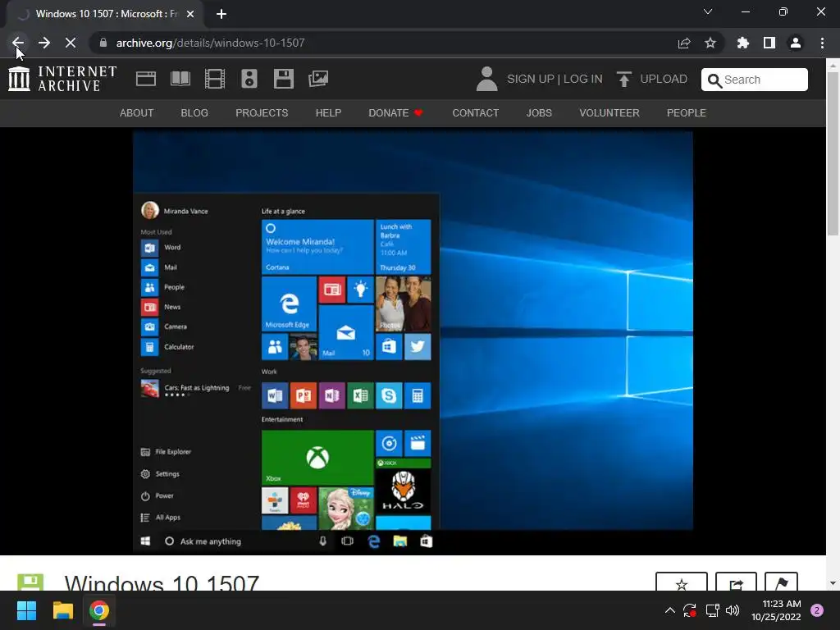Click the Chrome taskbar icon
This screenshot has width=840, height=630.
tap(99, 610)
